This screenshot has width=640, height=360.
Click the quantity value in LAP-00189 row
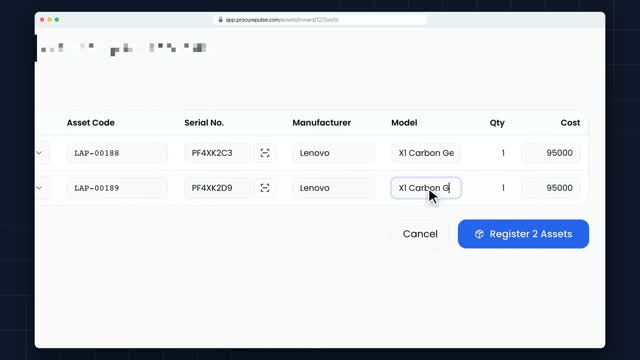tap(503, 188)
